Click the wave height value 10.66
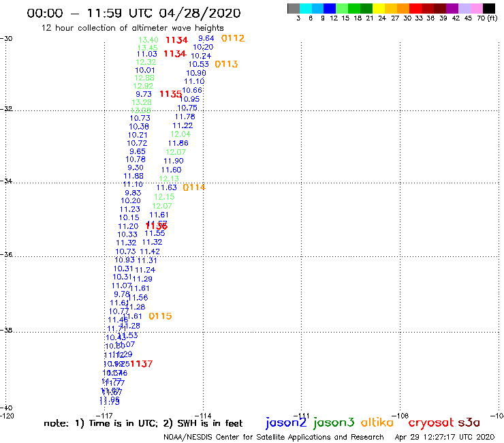504x443 pixels. pos(192,91)
